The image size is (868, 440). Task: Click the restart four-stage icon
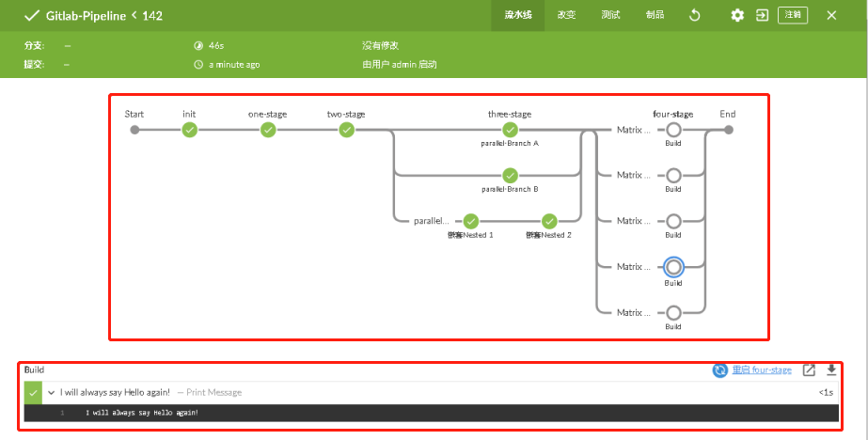point(719,370)
